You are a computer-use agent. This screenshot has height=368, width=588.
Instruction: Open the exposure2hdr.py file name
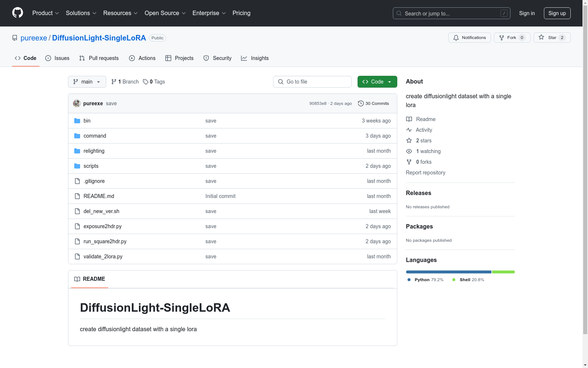click(x=103, y=226)
